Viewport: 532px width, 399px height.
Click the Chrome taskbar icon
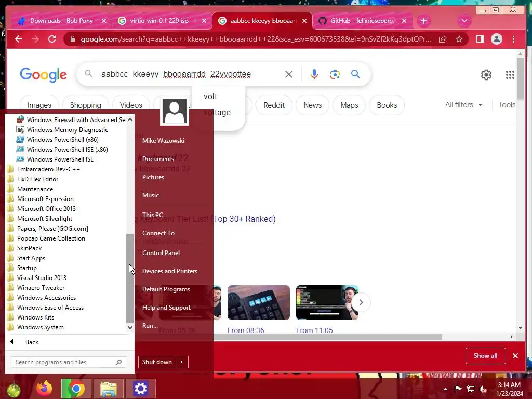tap(76, 389)
